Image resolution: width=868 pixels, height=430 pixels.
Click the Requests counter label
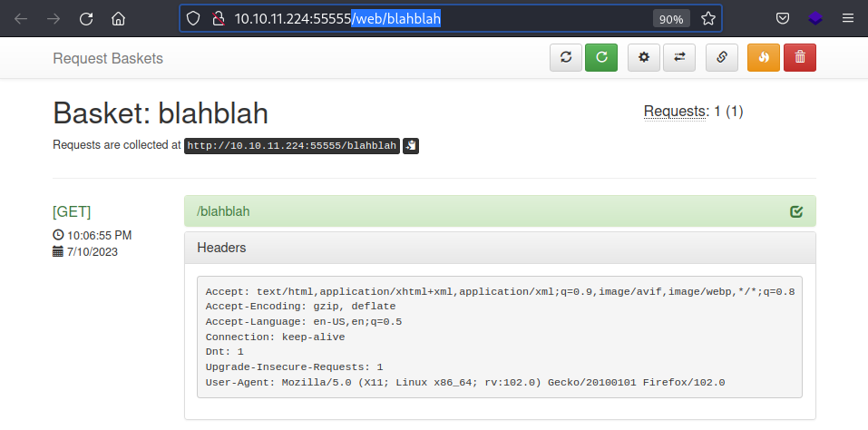[674, 112]
